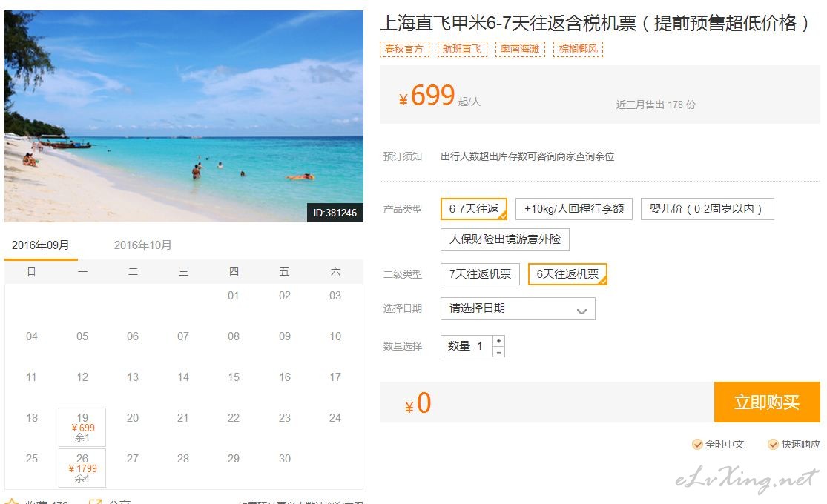The width and height of the screenshot is (827, 504).
Task: Click the 奥南海滩 tag
Action: click(x=520, y=49)
